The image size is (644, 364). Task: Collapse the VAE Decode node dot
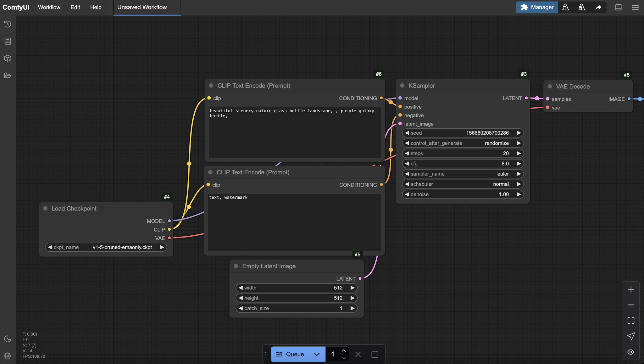(550, 87)
